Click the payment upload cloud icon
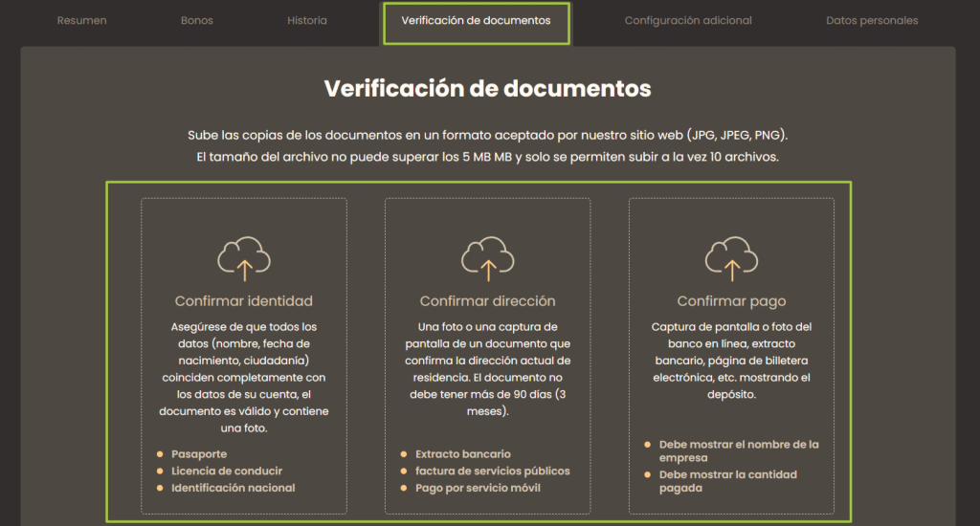The height and width of the screenshot is (526, 980). tap(731, 257)
